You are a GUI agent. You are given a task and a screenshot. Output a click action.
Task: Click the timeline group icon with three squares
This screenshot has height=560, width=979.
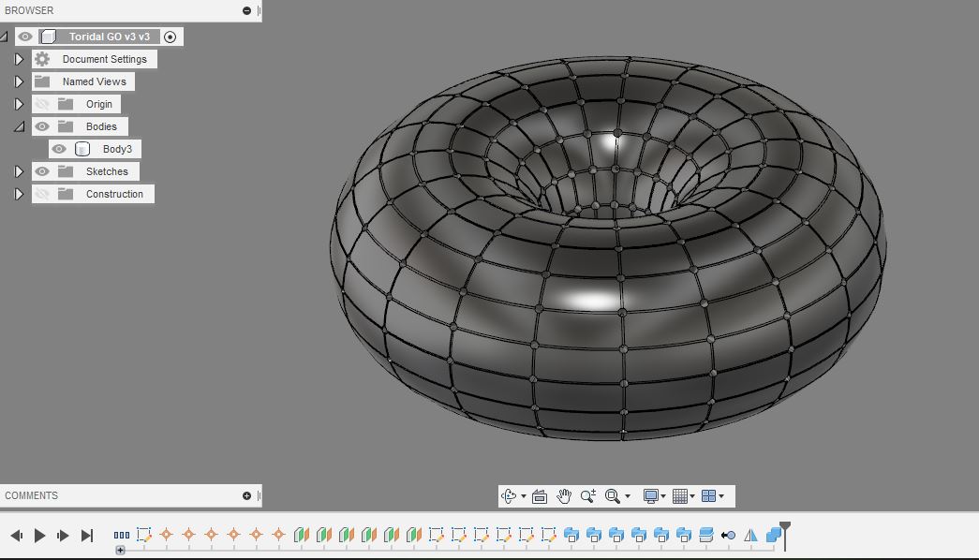point(122,535)
